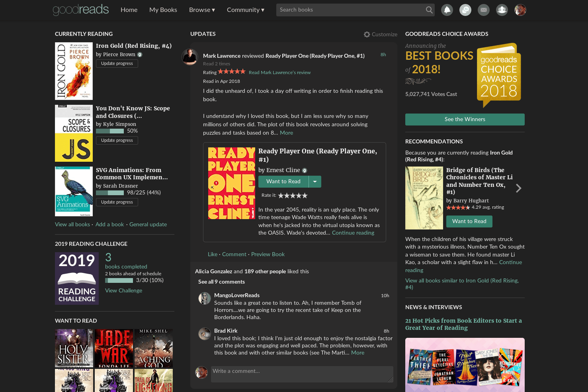The width and height of the screenshot is (588, 392).
Task: Open the discussions speech bubble icon
Action: pyautogui.click(x=465, y=10)
